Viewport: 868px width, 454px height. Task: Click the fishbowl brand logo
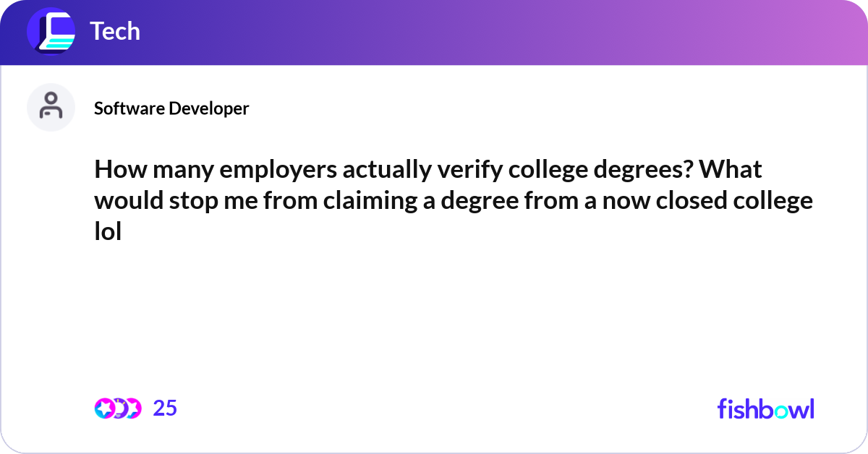(766, 408)
